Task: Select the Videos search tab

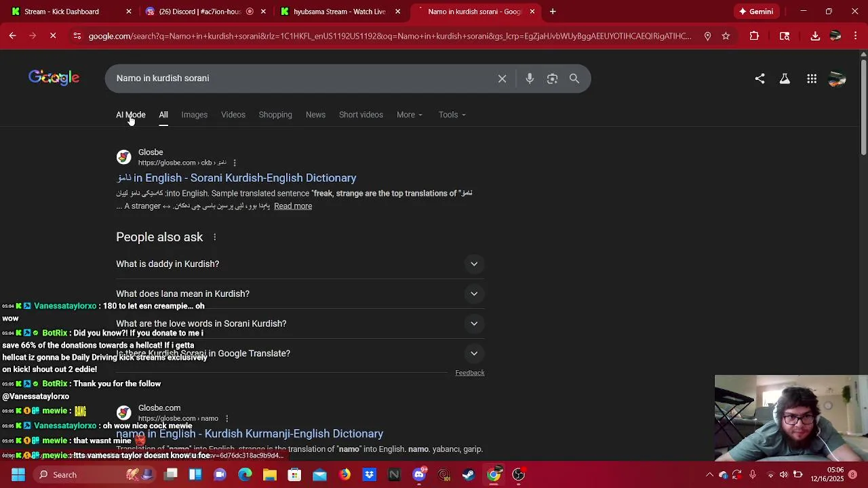Action: 233,115
